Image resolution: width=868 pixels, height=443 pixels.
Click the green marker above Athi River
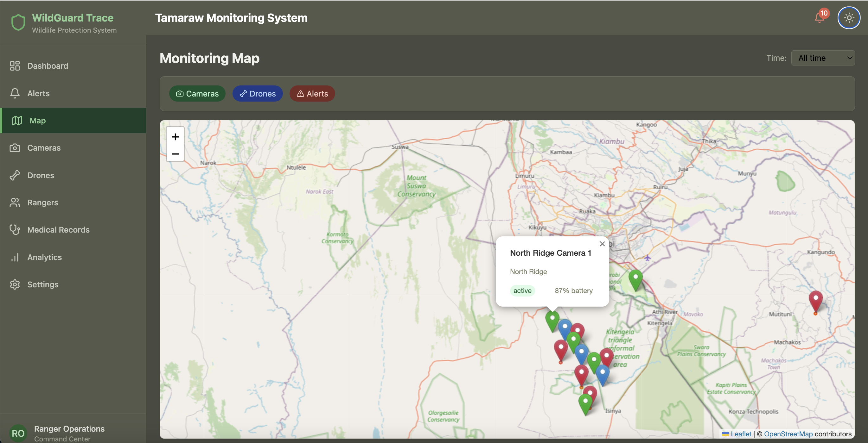pos(635,279)
